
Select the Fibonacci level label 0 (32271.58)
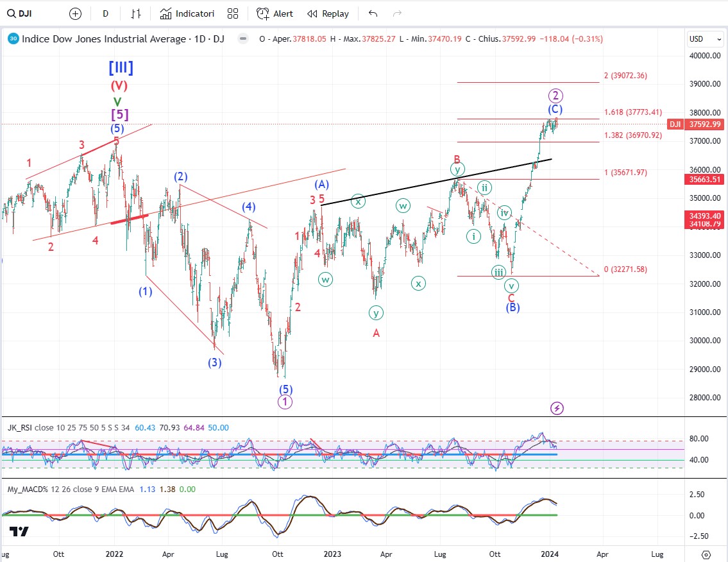(x=625, y=269)
